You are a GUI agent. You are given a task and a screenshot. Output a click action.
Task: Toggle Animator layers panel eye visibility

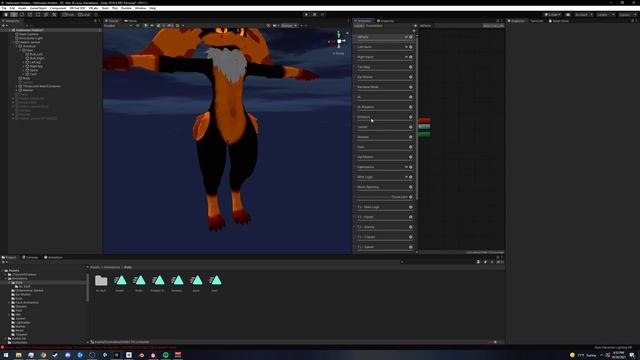click(x=415, y=26)
